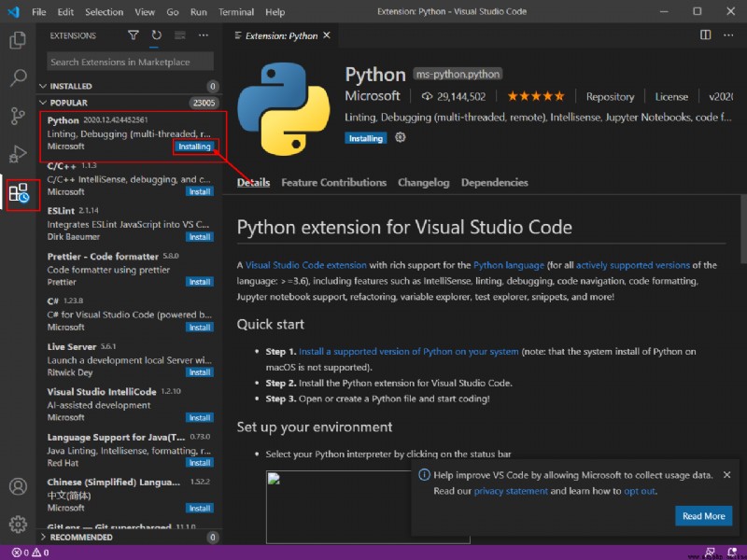Image resolution: width=747 pixels, height=560 pixels.
Task: Install the Live Server extension
Action: click(200, 372)
